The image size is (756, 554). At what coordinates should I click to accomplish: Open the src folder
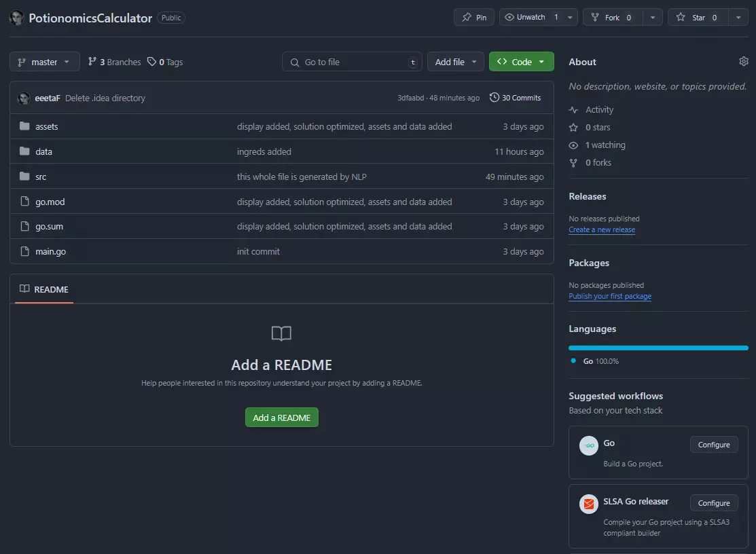(41, 177)
